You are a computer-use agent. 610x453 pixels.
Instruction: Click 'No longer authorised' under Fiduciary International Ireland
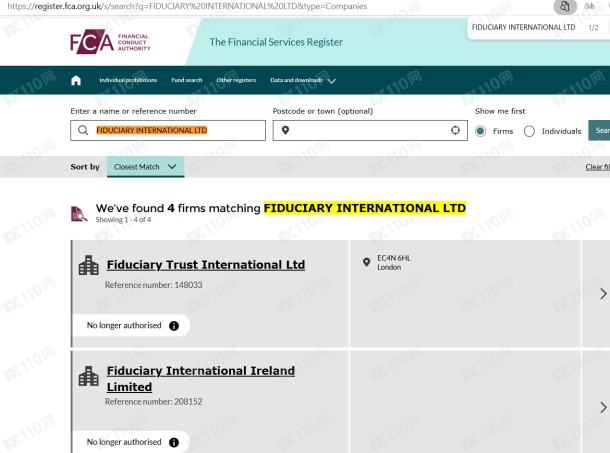(x=124, y=442)
